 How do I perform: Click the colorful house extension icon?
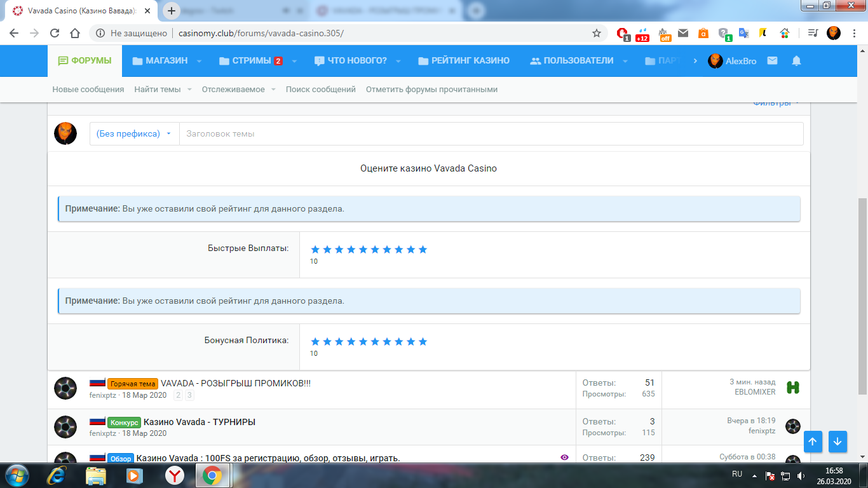tap(785, 33)
